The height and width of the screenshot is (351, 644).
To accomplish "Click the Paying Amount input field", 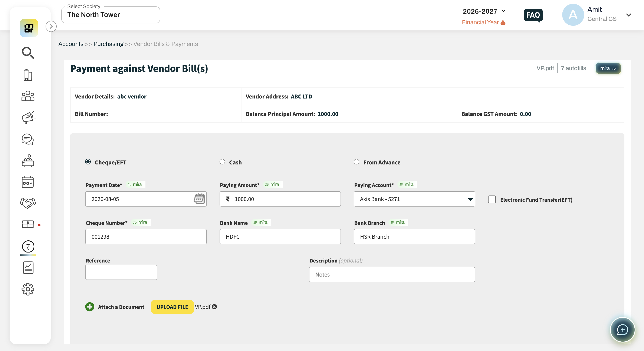I will point(280,199).
